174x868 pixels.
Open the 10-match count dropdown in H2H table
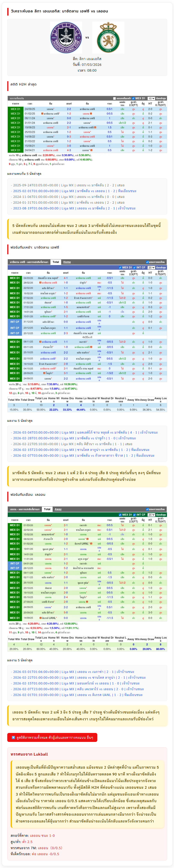point(151,98)
